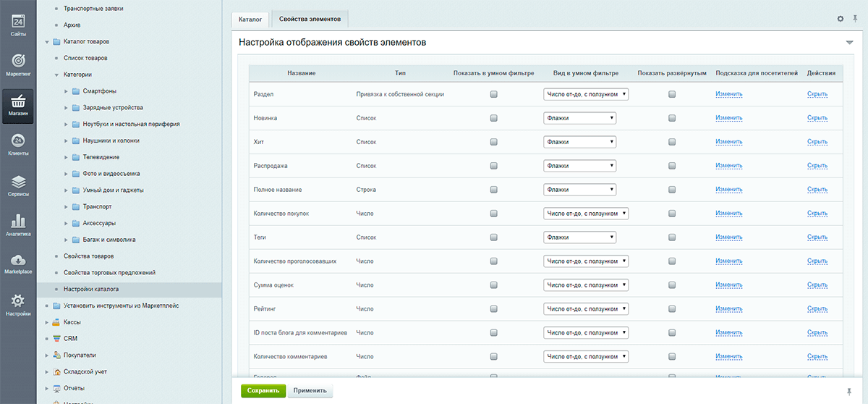Select the Свойства элементов tab

click(x=310, y=19)
